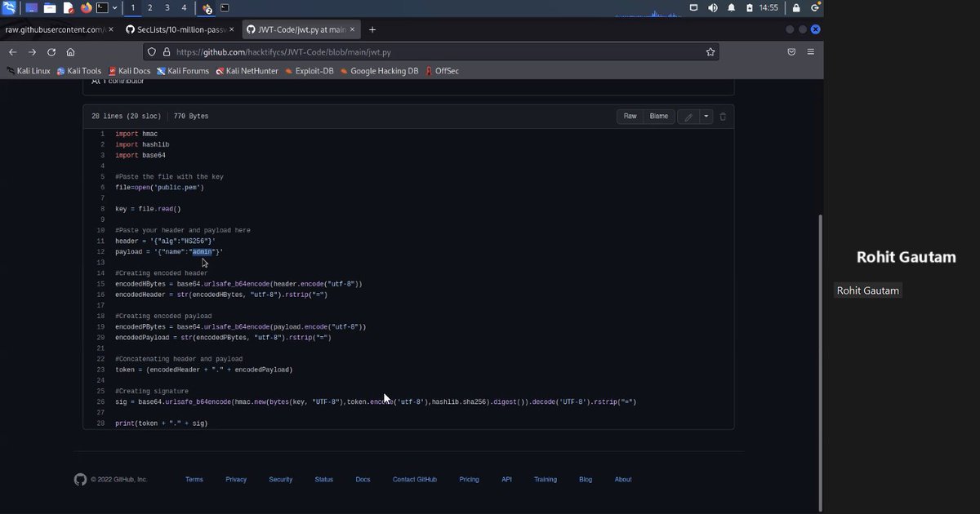Open the Google Hacking DB bookmark
This screenshot has height=514, width=980.
[379, 71]
